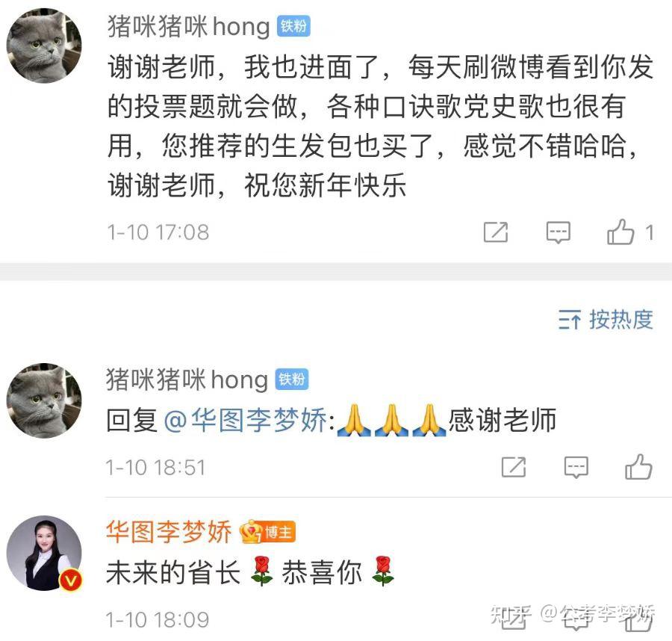Tap repost icon on 18:51 reply
This screenshot has height=641, width=672.
coord(514,467)
